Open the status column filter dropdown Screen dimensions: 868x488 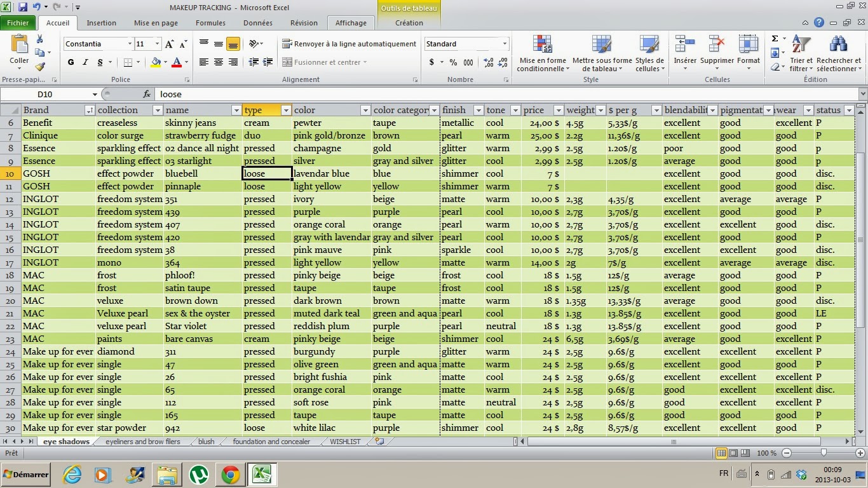[848, 111]
